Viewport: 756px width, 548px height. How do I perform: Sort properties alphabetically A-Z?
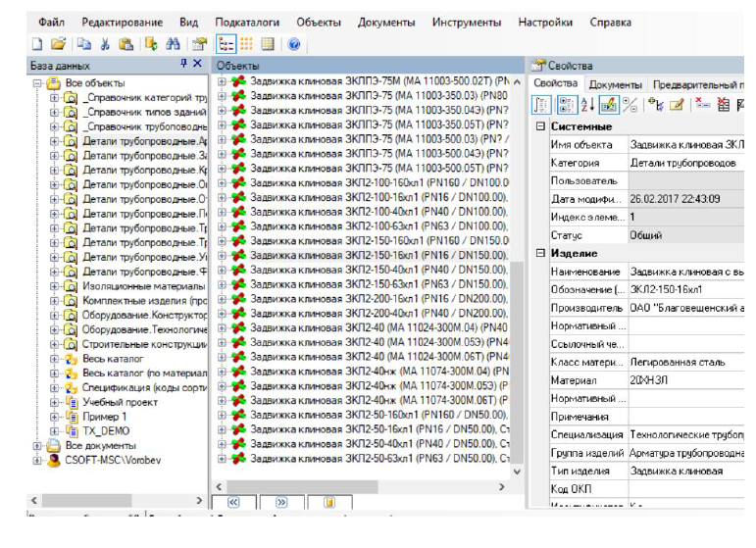point(587,104)
